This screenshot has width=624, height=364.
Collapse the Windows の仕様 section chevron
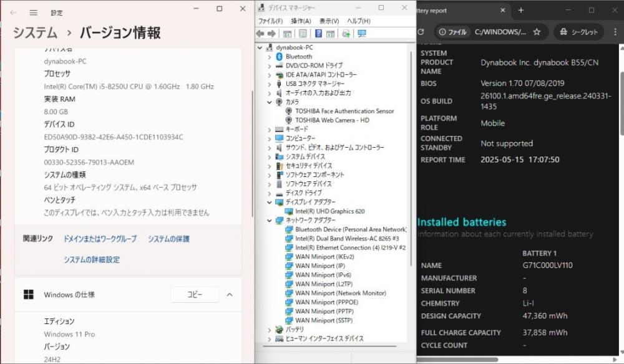(230, 295)
